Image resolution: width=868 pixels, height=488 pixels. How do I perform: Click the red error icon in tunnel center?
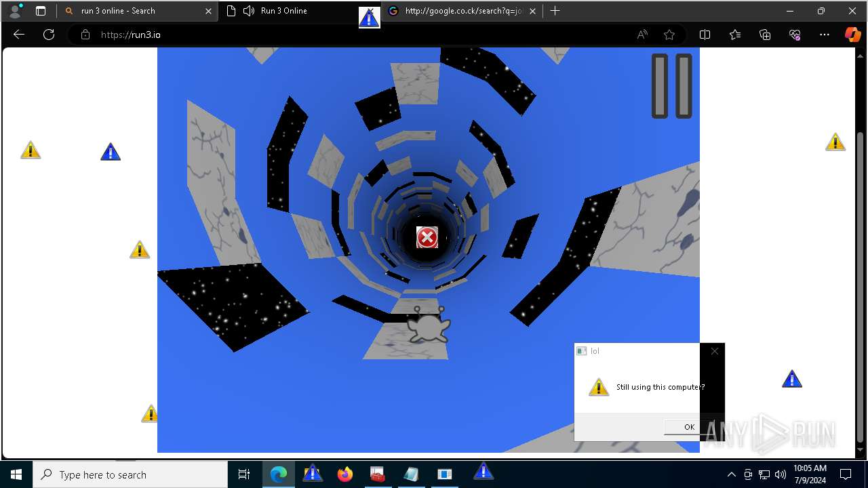(x=427, y=237)
